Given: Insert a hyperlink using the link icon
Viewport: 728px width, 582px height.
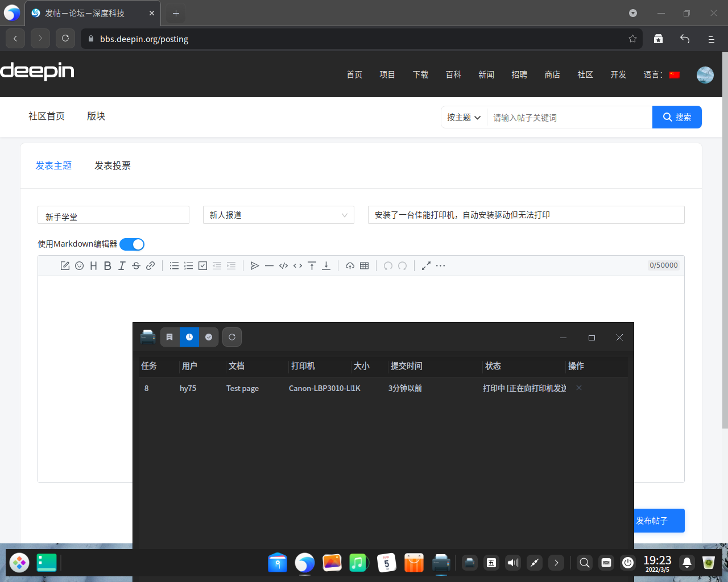Looking at the screenshot, I should pos(150,265).
